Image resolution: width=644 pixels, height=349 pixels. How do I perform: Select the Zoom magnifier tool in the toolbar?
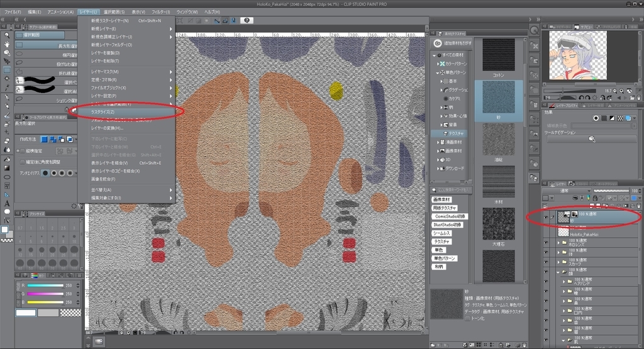click(6, 35)
